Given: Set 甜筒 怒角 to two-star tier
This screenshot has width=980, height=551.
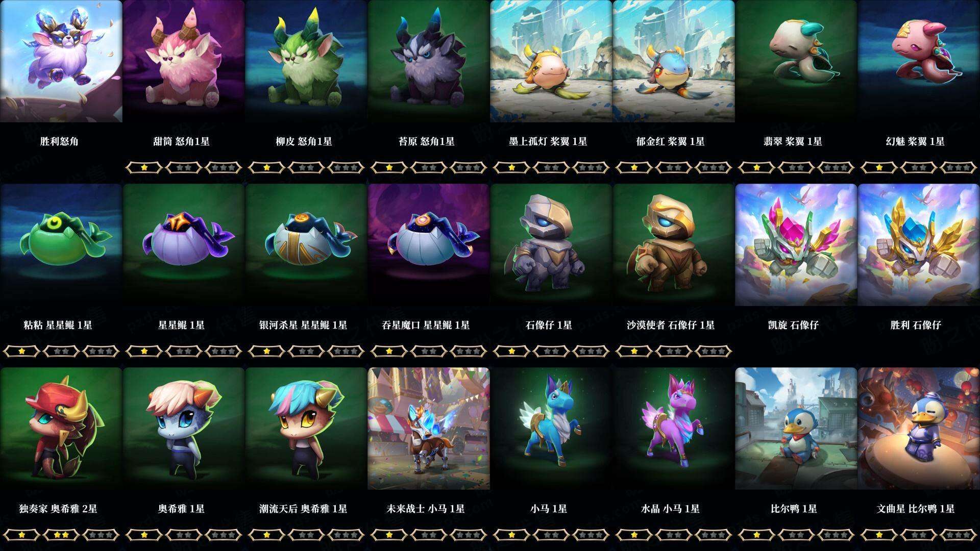Looking at the screenshot, I should (x=184, y=167).
